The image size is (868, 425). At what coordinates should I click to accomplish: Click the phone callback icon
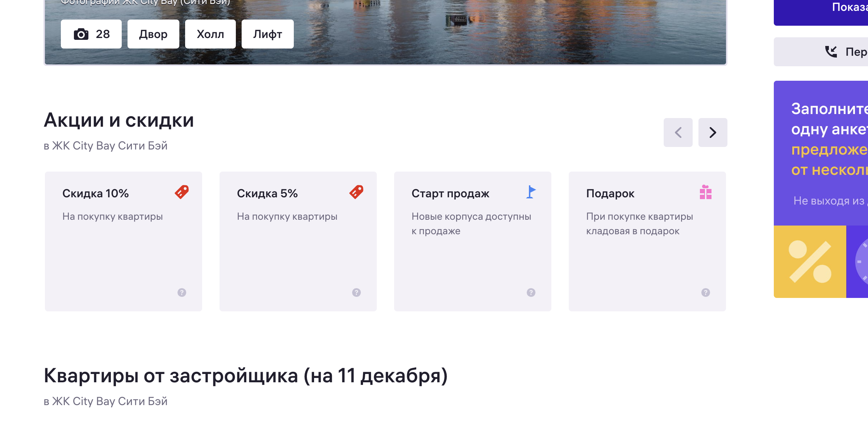[831, 52]
